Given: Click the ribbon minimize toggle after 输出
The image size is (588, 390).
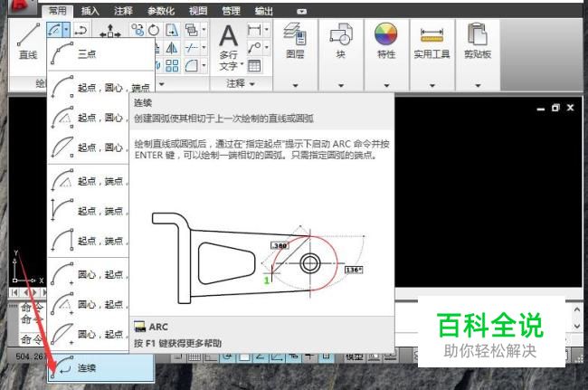Looking at the screenshot, I should click(x=301, y=12).
